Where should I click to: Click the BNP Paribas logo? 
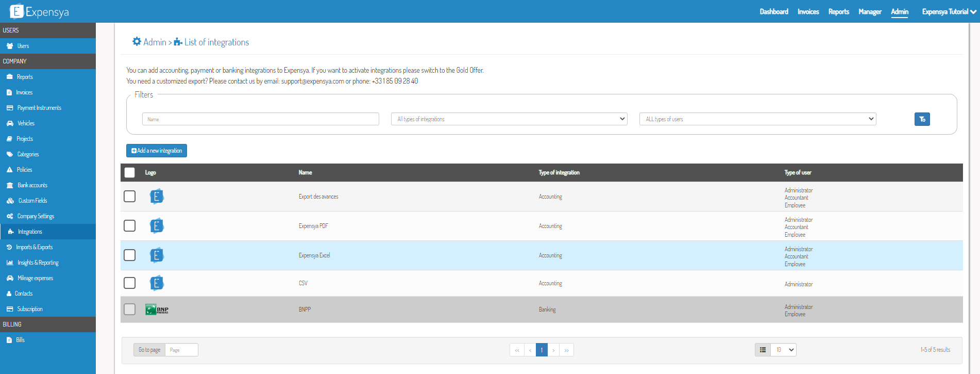157,310
